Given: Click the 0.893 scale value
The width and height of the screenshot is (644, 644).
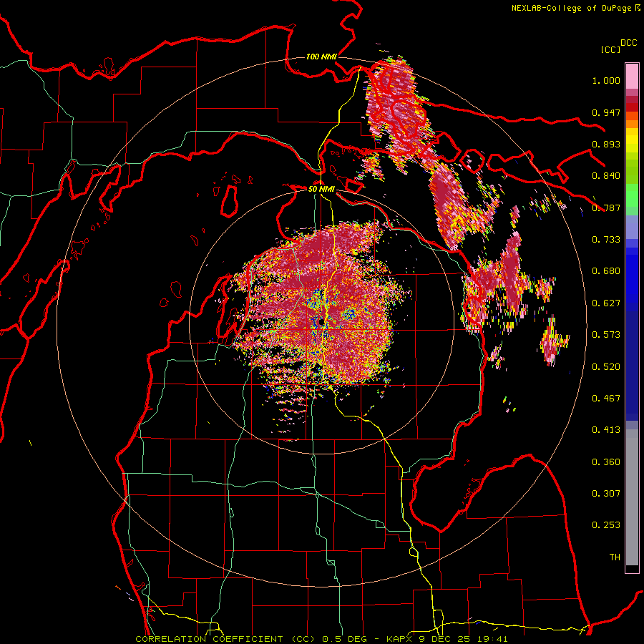Looking at the screenshot, I should point(606,144).
